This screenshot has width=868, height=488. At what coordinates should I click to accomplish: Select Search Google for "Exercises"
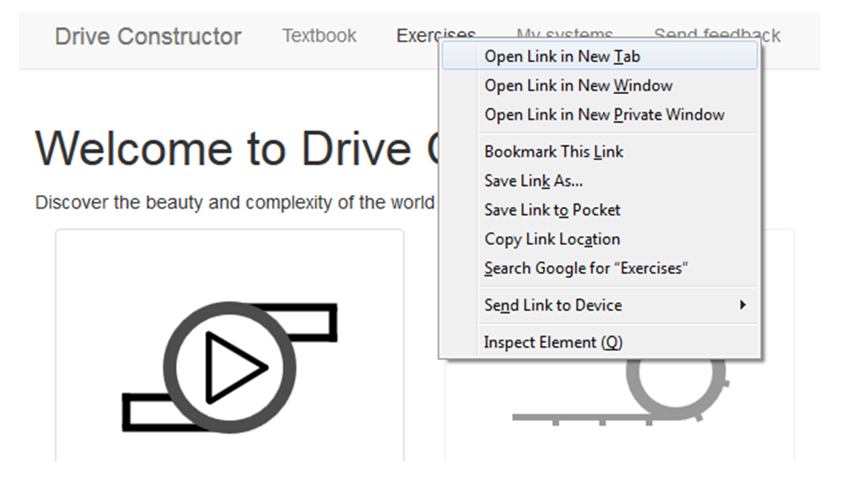pyautogui.click(x=586, y=268)
